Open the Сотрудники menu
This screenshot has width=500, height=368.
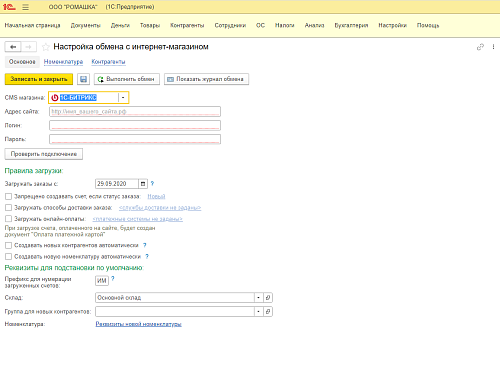click(x=230, y=25)
